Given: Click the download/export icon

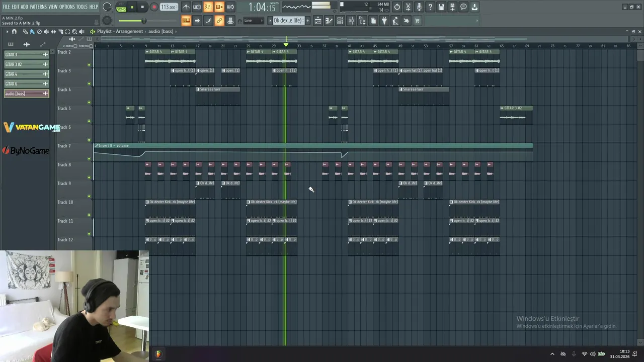Looking at the screenshot, I should point(474,7).
